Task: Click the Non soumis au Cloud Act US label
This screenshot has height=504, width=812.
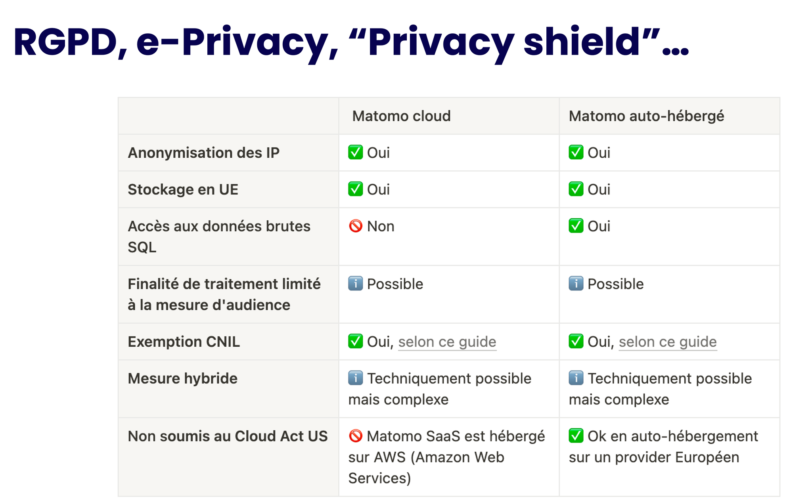Action: pyautogui.click(x=228, y=436)
